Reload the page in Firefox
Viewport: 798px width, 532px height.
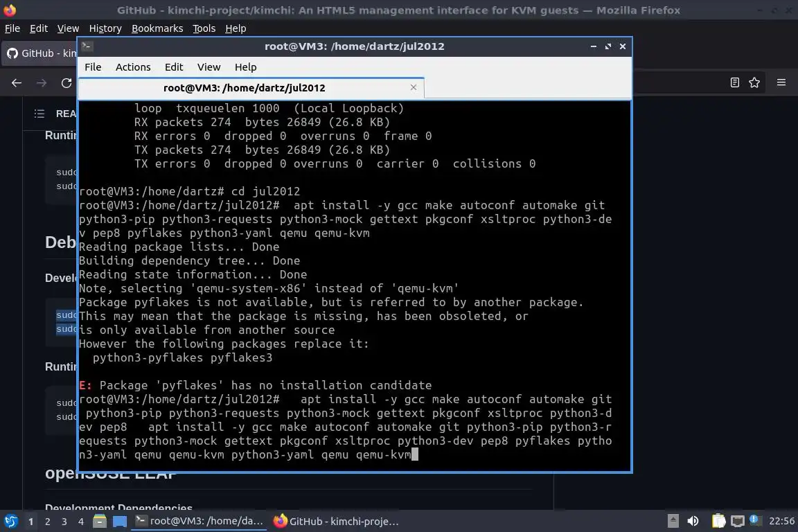[x=66, y=83]
